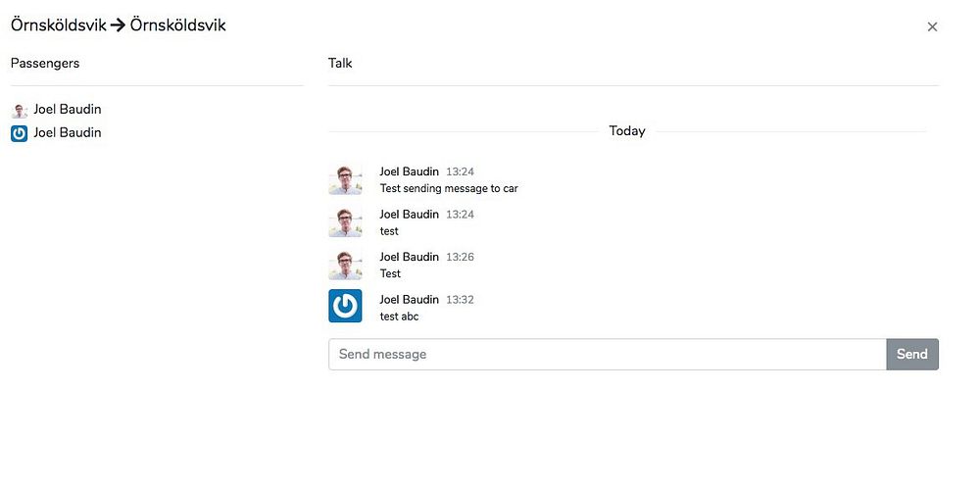Select the 'Test sending message to car' text
980x488 pixels.
click(449, 188)
